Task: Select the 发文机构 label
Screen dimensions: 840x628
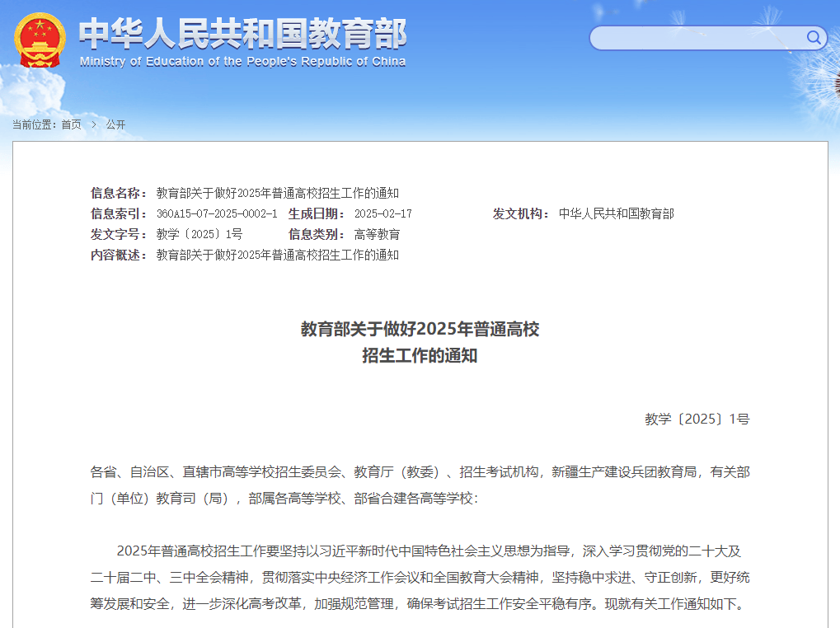Action: click(521, 213)
